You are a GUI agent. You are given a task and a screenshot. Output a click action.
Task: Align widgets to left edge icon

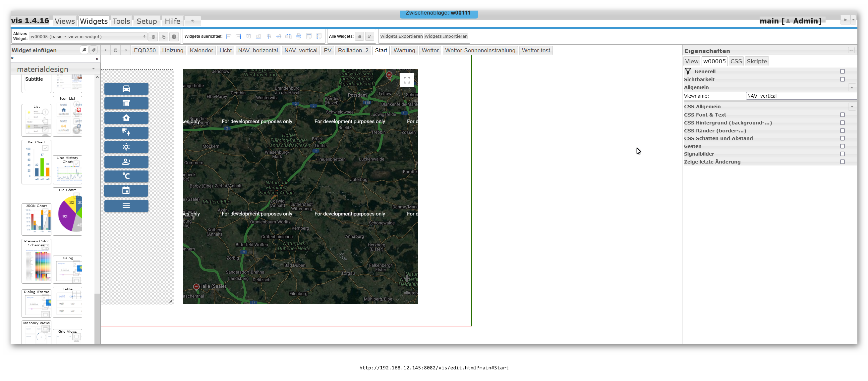pos(228,36)
